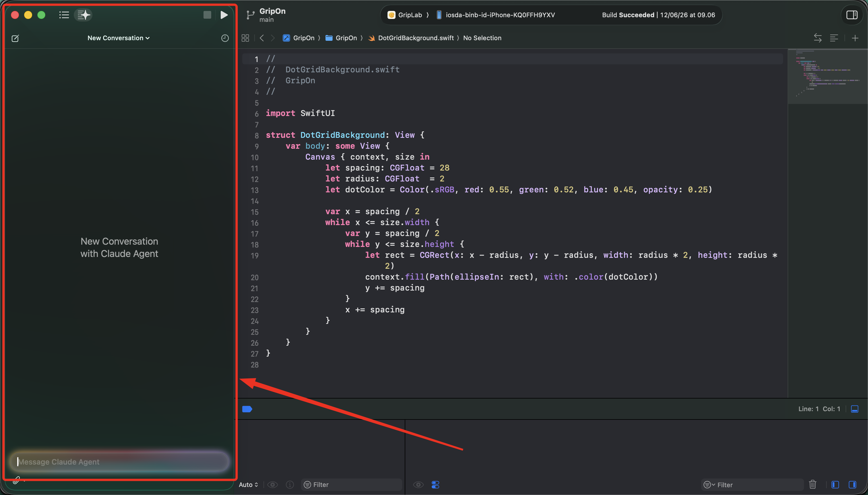Screen dimensions: 868x495
Task: Toggle the console pane icon
Action: 852,485
